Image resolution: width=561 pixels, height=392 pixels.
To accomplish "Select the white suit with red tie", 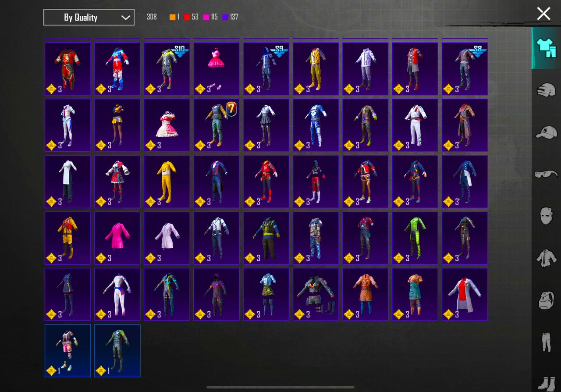I will point(415,125).
